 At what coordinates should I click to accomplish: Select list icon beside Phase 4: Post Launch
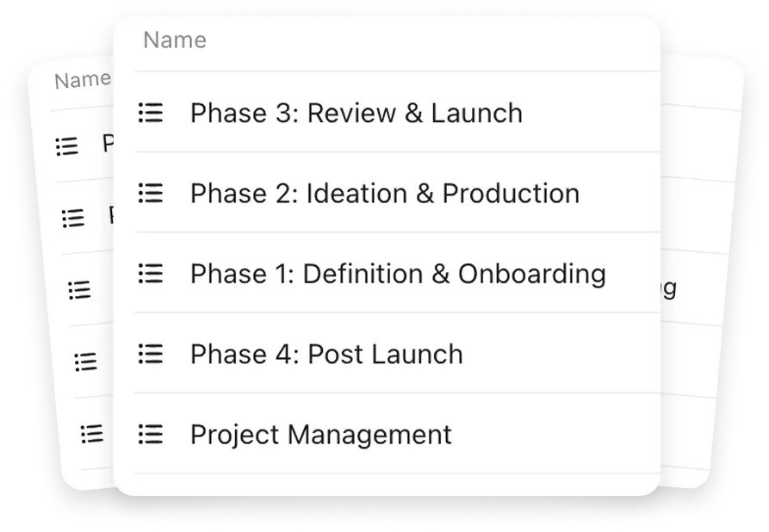click(x=151, y=354)
